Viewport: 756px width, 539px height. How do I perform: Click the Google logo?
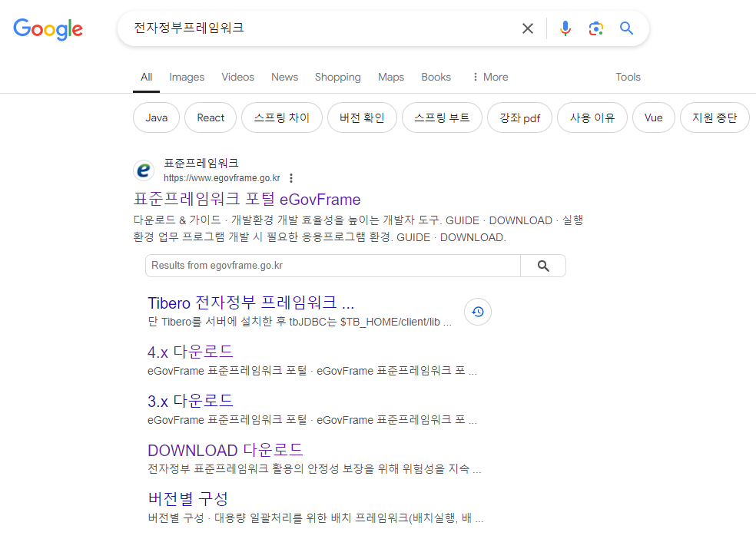coord(48,29)
